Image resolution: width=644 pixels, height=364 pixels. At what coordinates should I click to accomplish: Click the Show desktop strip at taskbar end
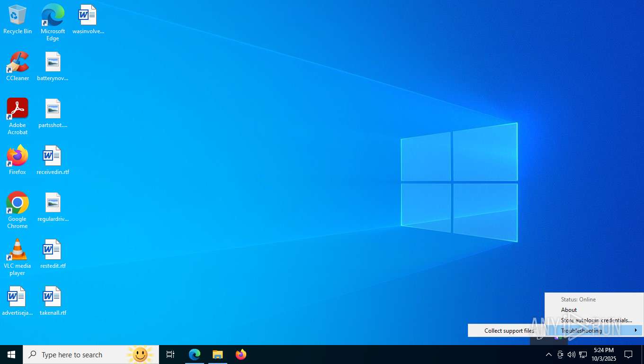642,355
